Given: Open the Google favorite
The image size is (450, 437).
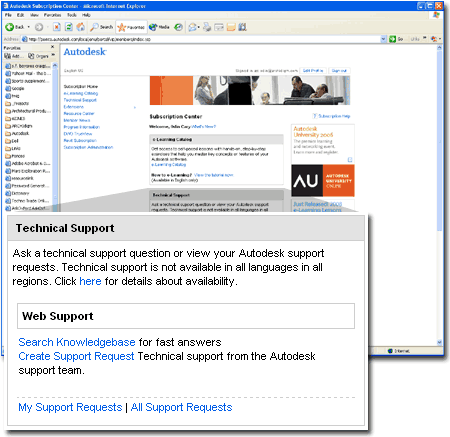Looking at the screenshot, I should tap(15, 88).
